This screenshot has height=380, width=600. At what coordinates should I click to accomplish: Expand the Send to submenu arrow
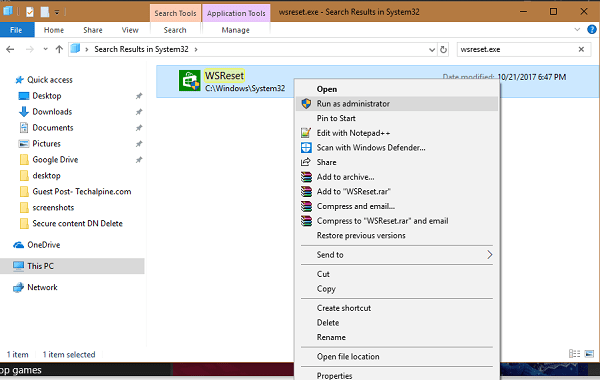tap(489, 255)
